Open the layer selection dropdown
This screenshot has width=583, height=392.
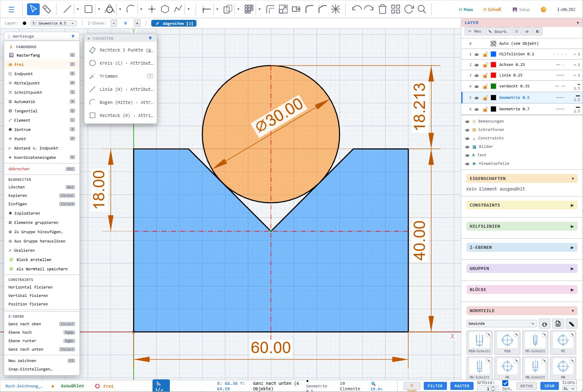(53, 23)
